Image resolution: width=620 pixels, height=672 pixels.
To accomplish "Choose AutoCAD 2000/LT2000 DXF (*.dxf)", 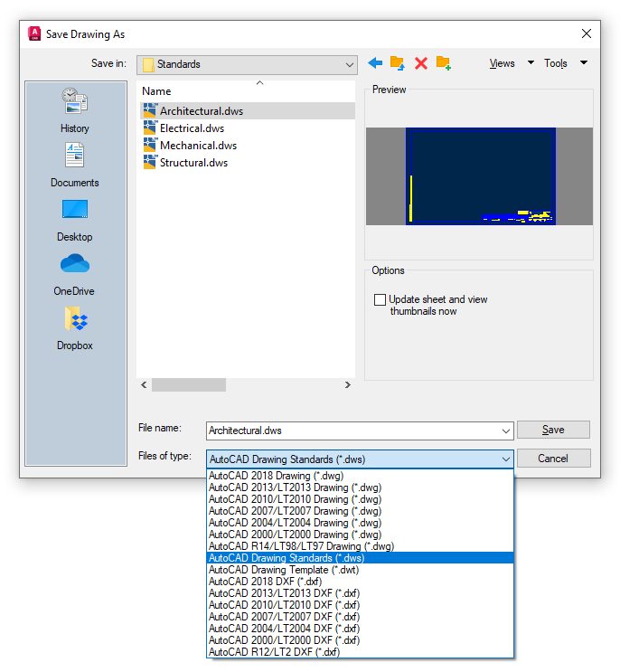I will (360, 640).
